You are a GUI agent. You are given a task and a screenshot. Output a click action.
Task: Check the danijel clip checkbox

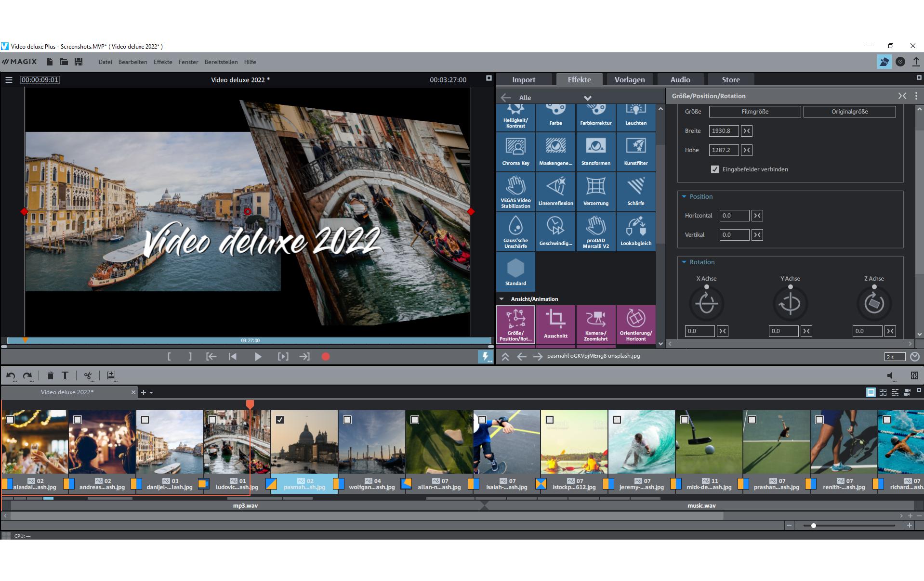(145, 420)
